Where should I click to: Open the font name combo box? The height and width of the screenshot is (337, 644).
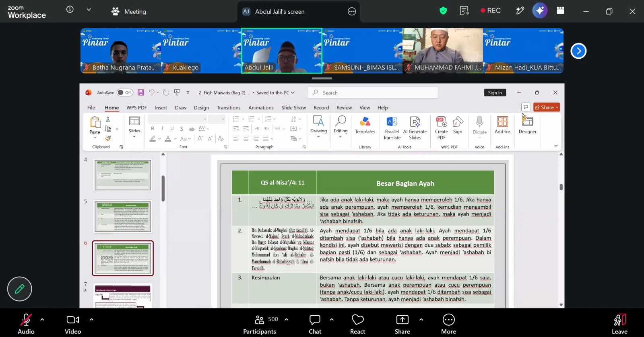click(x=178, y=119)
